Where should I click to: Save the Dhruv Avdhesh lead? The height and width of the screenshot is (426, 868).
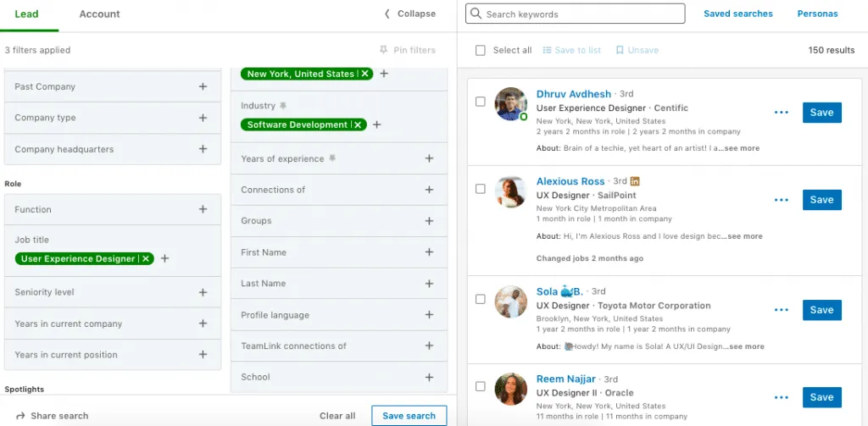click(822, 113)
